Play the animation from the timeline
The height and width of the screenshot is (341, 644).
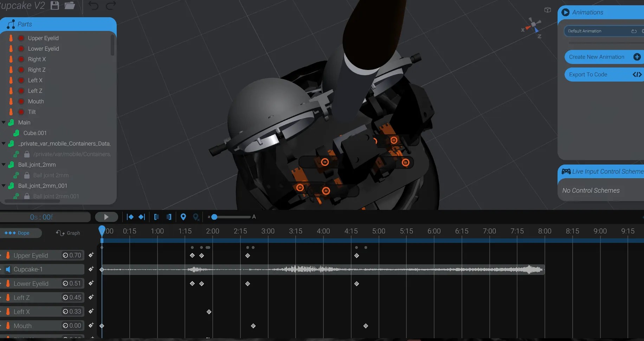tap(107, 217)
